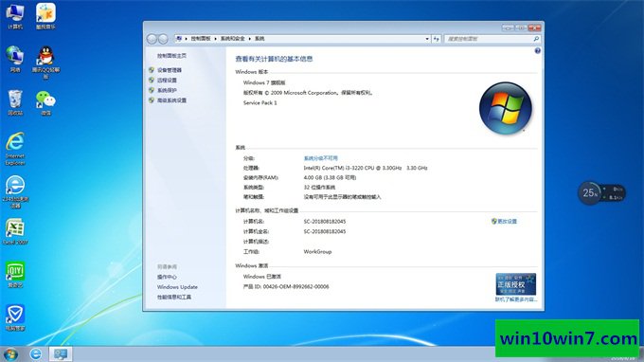Open 系统保护 system protection link
644x362 pixels.
coord(167,90)
